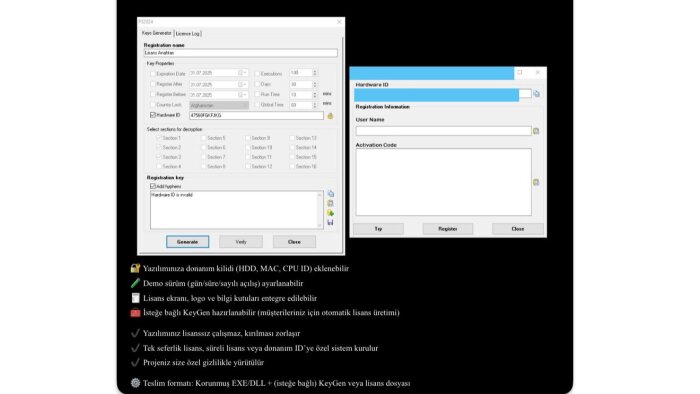The height and width of the screenshot is (394, 700).
Task: Click the Days value spinner arrows
Action: pyautogui.click(x=315, y=84)
